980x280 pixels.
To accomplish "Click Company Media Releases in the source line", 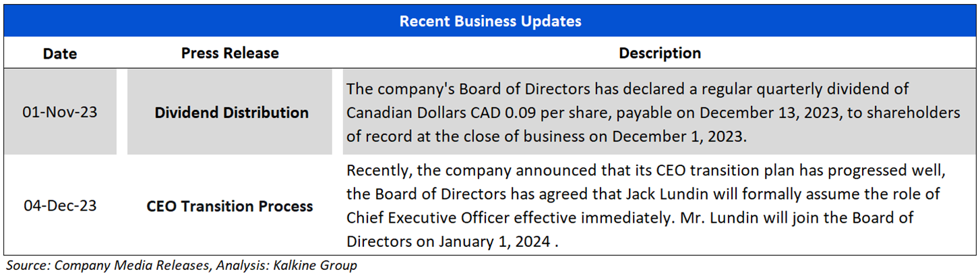I will 131,266.
